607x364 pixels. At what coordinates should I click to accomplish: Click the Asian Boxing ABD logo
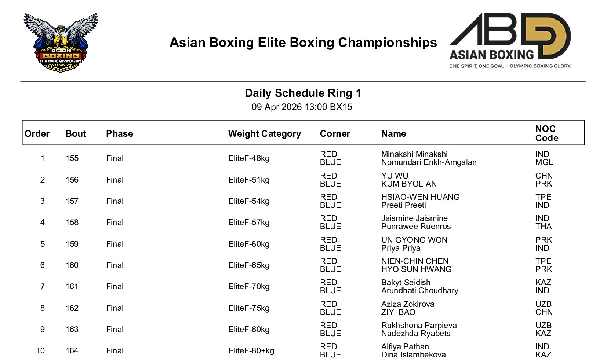pyautogui.click(x=510, y=41)
